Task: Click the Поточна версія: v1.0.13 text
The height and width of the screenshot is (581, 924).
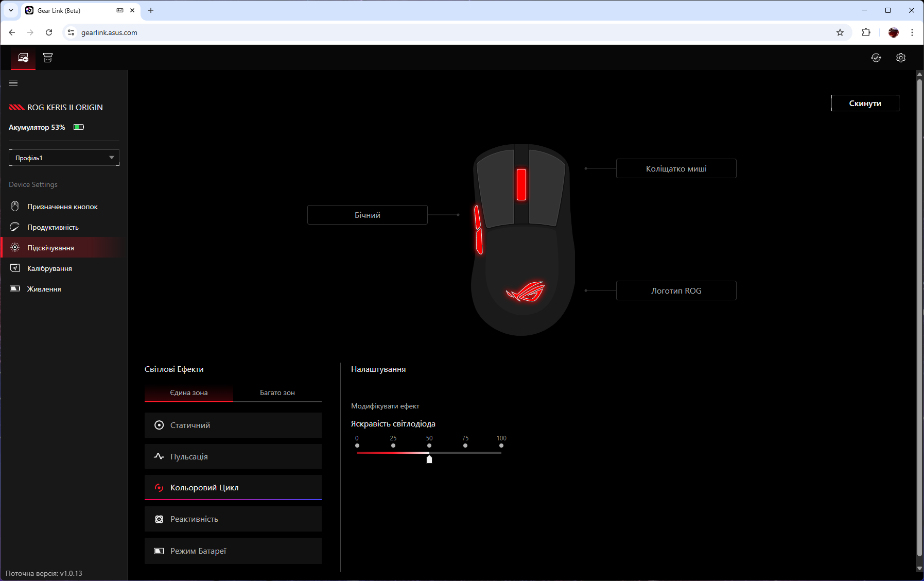Action: (44, 573)
